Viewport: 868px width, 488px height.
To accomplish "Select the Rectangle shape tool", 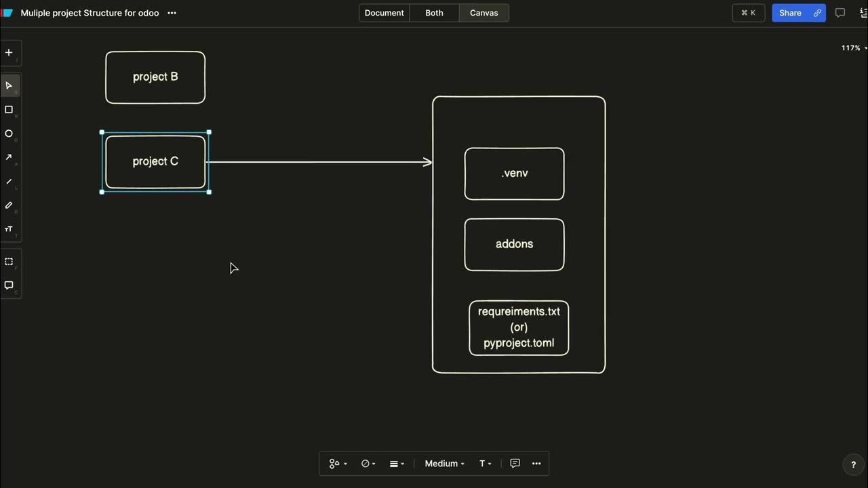I will pos(9,110).
